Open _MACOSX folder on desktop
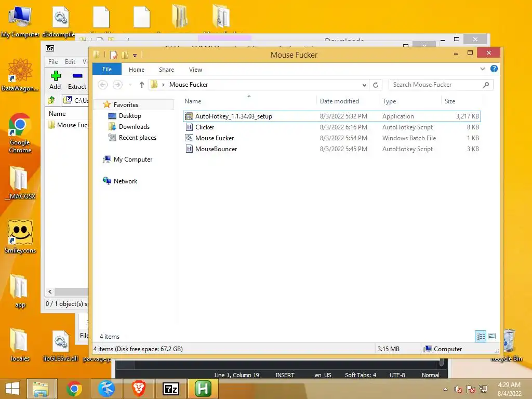Image resolution: width=532 pixels, height=399 pixels. click(x=20, y=182)
